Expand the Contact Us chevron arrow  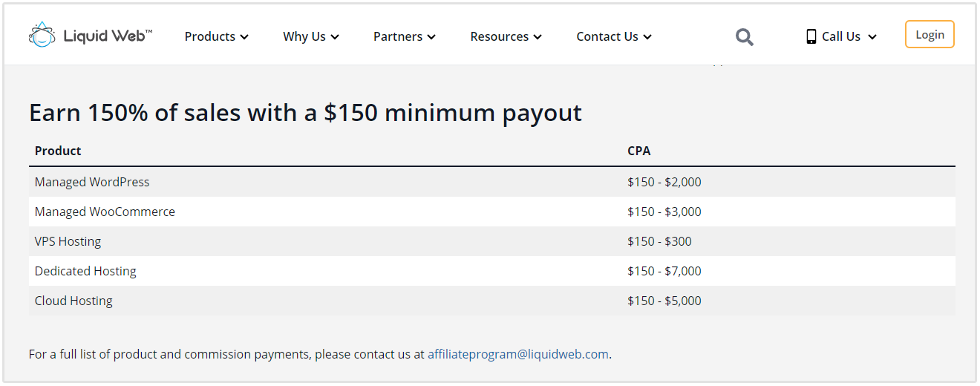coord(647,37)
